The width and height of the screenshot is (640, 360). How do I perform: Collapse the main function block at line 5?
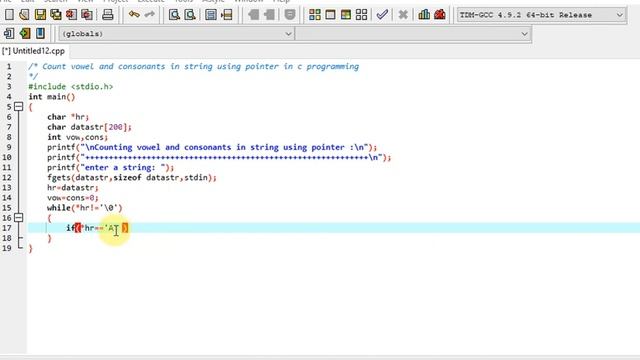pos(18,107)
